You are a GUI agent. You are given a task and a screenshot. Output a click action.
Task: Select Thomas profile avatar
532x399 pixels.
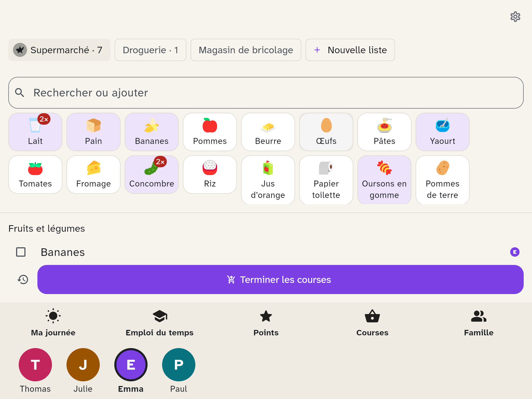pyautogui.click(x=35, y=365)
